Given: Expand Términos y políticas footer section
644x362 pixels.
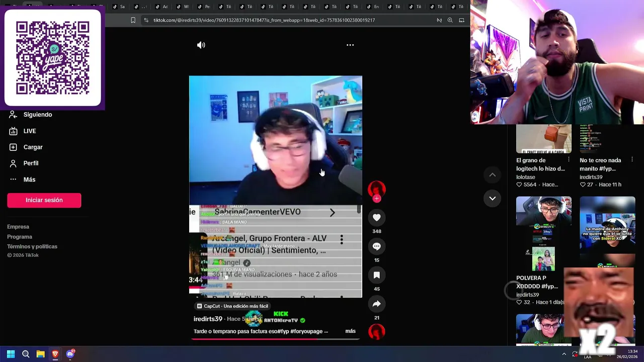Looking at the screenshot, I should [x=32, y=246].
